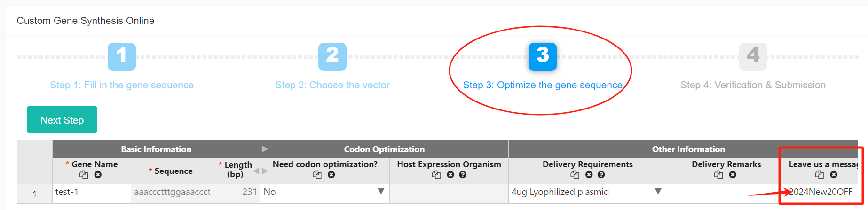Collapse the Codon Optimization section arrow

265,149
